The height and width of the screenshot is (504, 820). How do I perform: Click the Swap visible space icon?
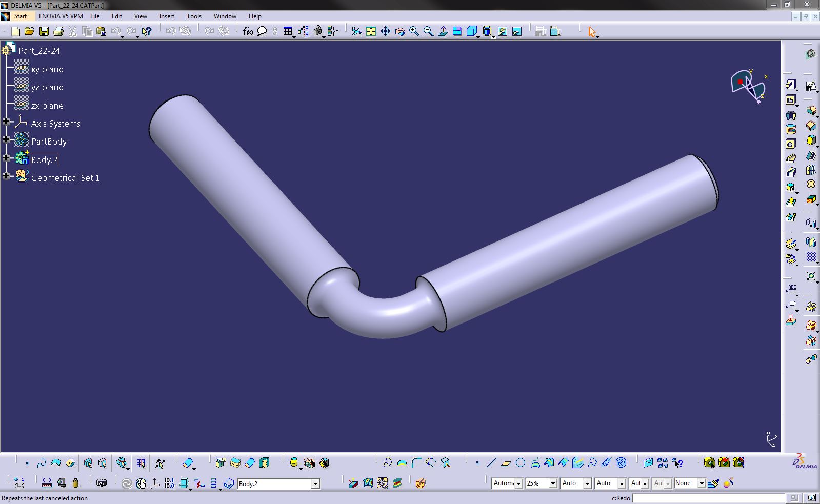click(x=517, y=32)
